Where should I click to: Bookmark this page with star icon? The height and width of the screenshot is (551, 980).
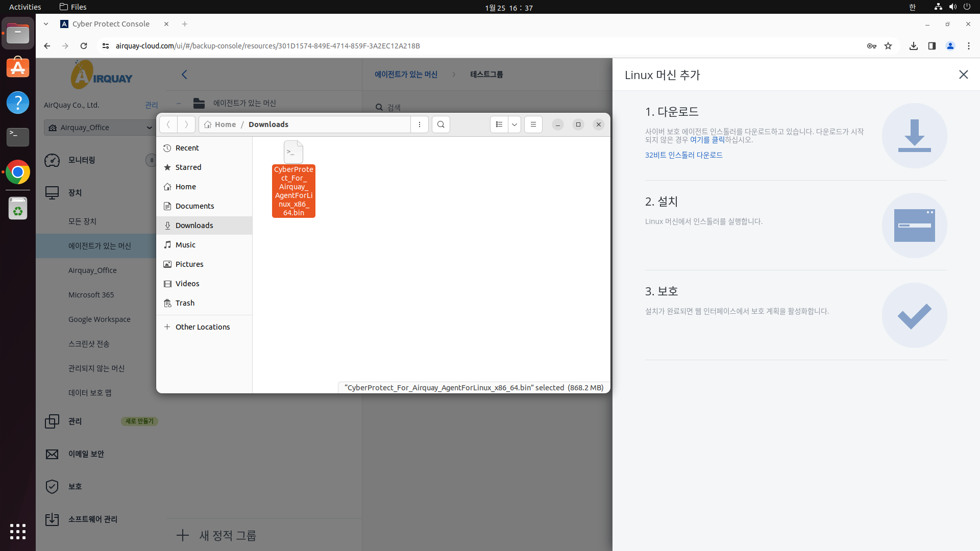point(888,46)
